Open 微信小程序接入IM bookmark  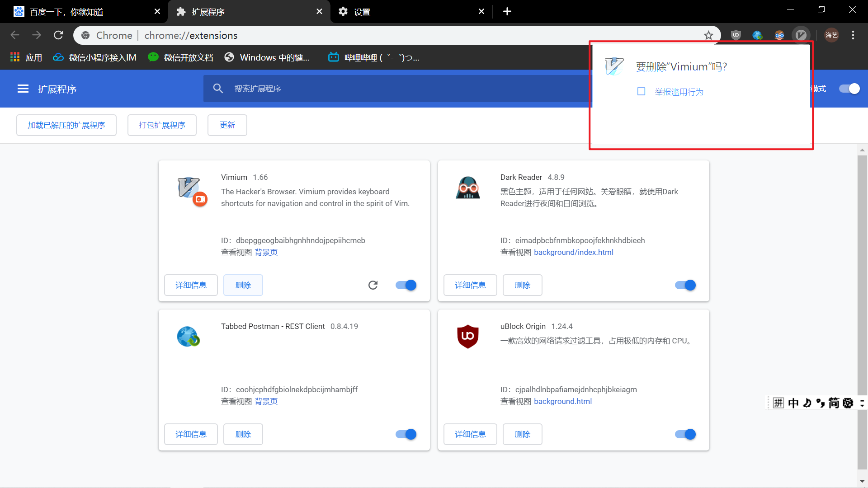(x=94, y=57)
